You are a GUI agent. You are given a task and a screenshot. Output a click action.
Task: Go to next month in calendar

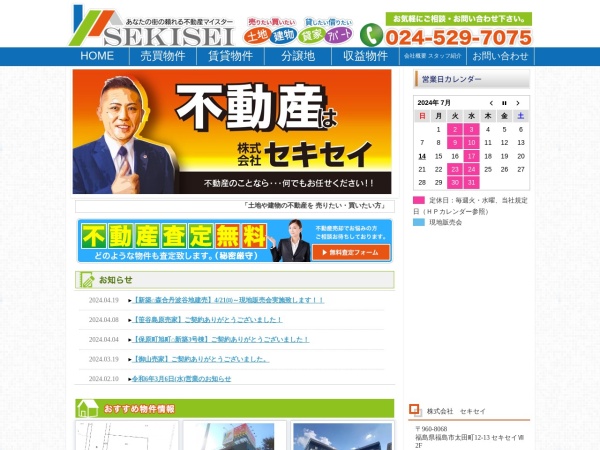(x=518, y=103)
